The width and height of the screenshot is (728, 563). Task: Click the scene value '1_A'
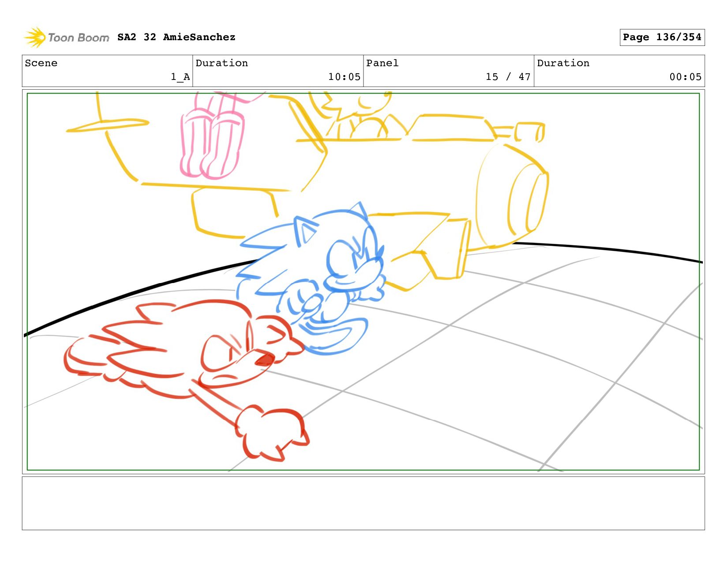pos(180,77)
